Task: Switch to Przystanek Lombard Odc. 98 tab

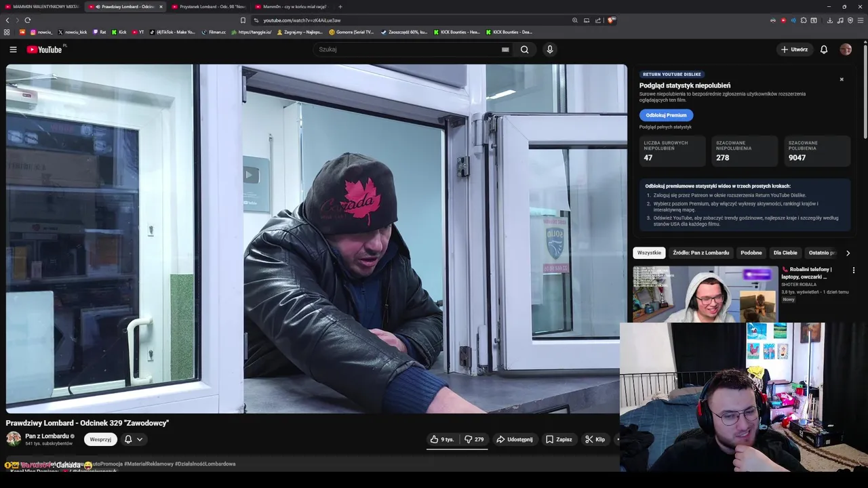Action: click(210, 7)
